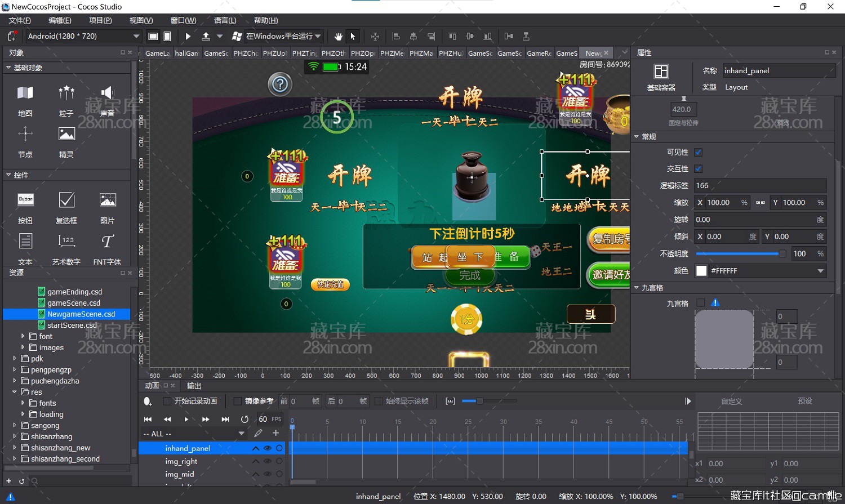Open the 文件(F) menu

[20, 20]
